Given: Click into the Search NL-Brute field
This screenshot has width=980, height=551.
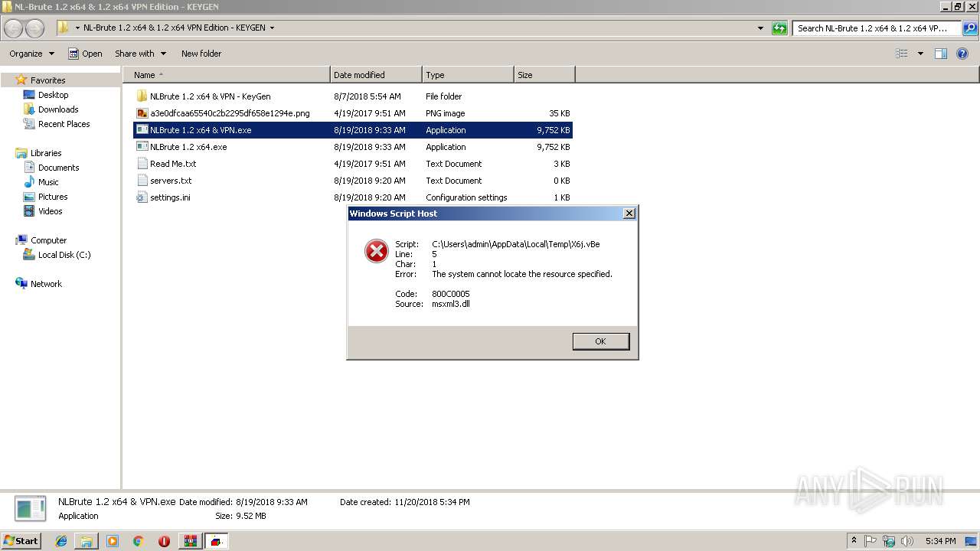Looking at the screenshot, I should [877, 28].
